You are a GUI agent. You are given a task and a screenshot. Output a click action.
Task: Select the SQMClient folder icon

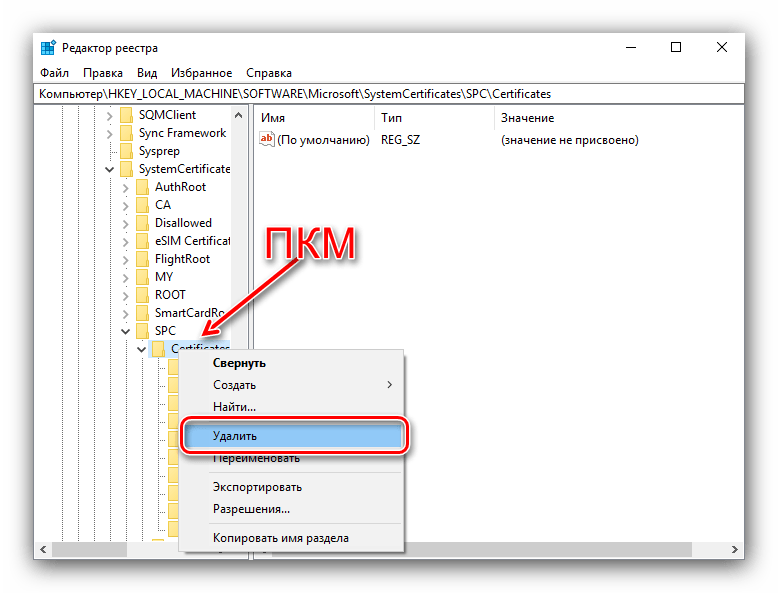pos(127,115)
